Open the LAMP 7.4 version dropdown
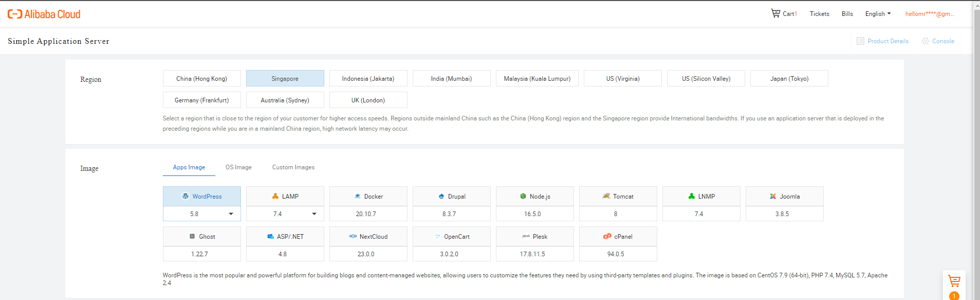980x300 pixels. pos(285,214)
